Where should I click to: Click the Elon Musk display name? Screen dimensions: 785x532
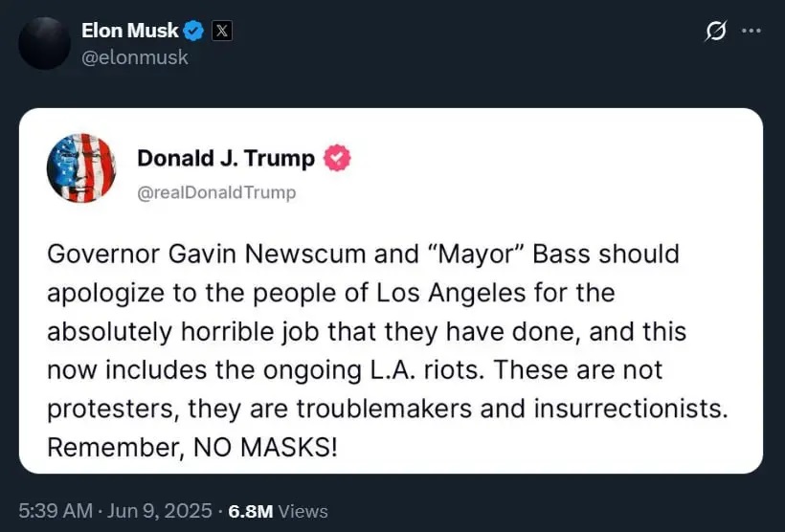129,31
